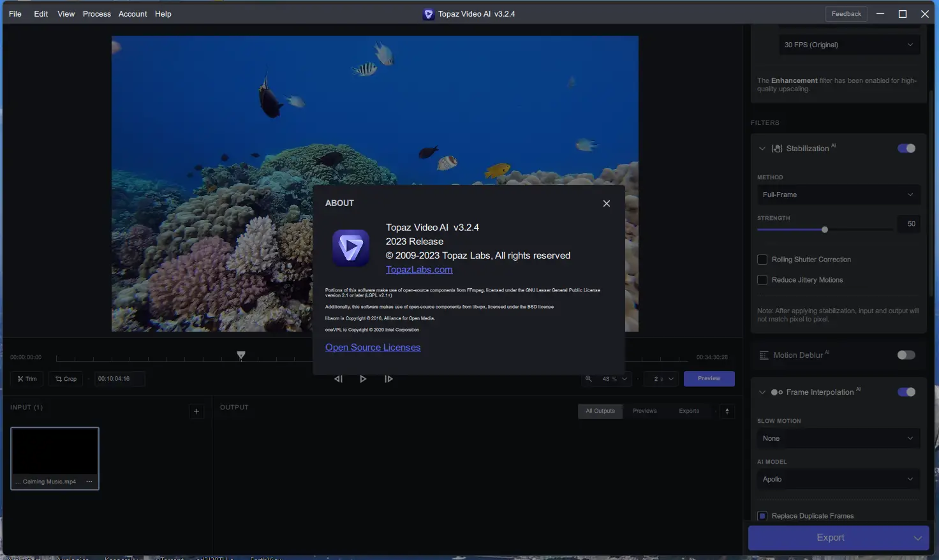
Task: Check Rolling Shutter Correction
Action: [x=762, y=260]
